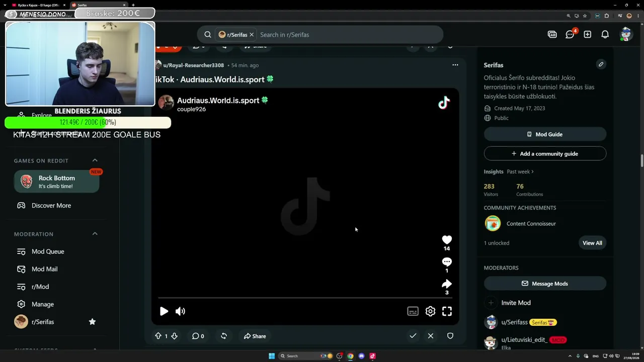Image resolution: width=644 pixels, height=362 pixels.
Task: Approve the post with the checkmark
Action: click(x=413, y=336)
